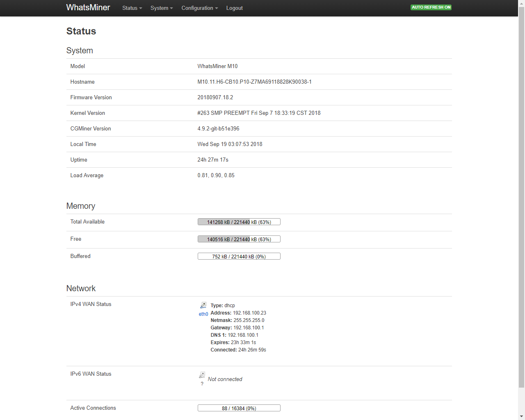Open the Status dropdown menu
This screenshot has width=525, height=420.
coord(132,8)
